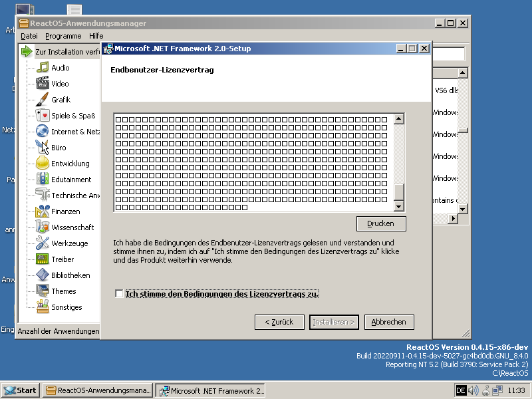Select the Edutainment books icon
532x399 pixels.
(x=43, y=179)
